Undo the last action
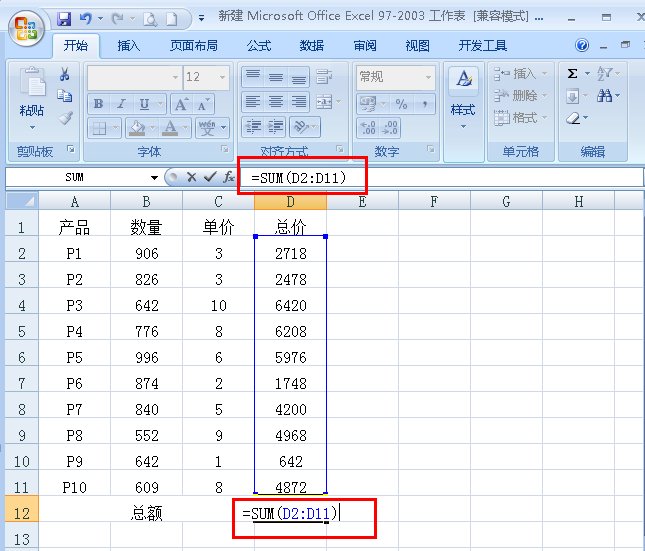This screenshot has height=551, width=645. [86, 19]
